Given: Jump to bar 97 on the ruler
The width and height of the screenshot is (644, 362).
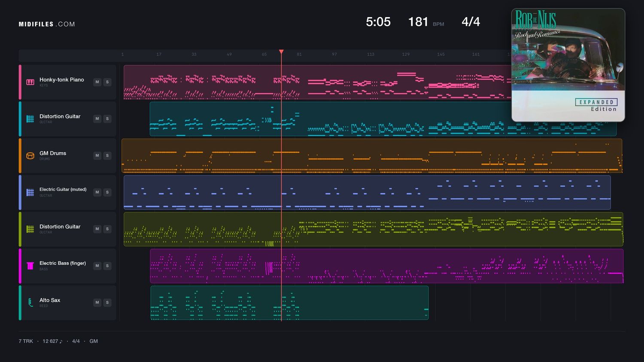Looking at the screenshot, I should pos(334,54).
